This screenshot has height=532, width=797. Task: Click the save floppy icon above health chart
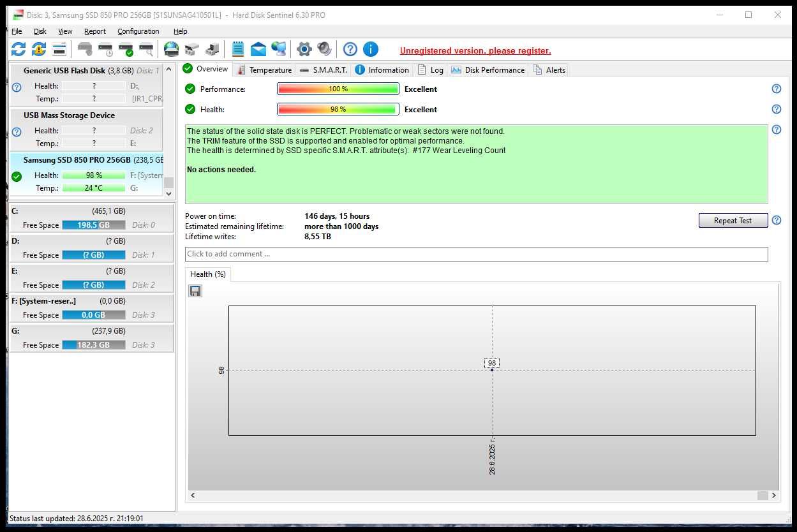click(195, 291)
